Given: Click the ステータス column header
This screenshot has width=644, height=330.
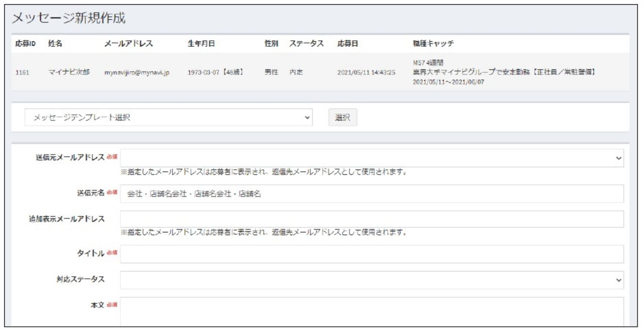Looking at the screenshot, I should [306, 44].
